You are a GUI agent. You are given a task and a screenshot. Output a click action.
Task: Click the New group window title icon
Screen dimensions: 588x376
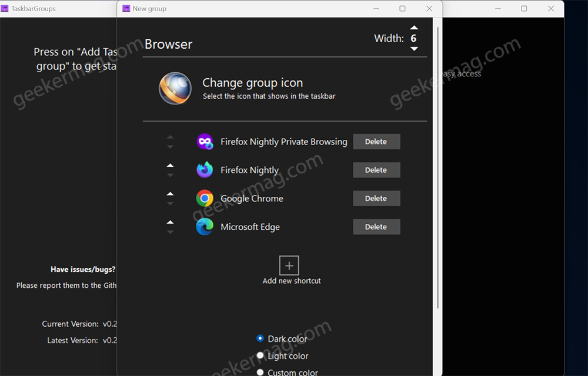(126, 9)
